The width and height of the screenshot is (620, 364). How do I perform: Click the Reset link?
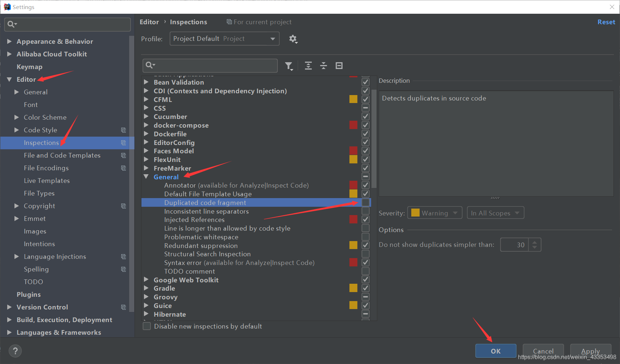point(606,22)
